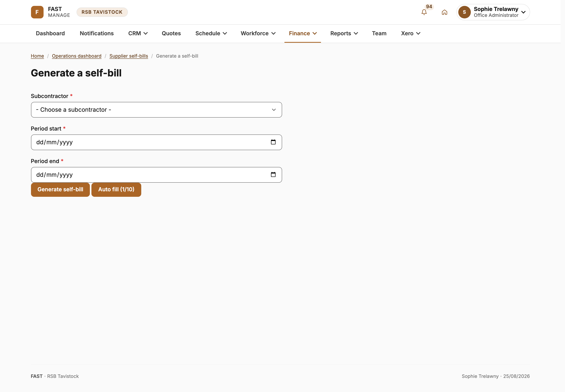The height and width of the screenshot is (392, 565).
Task: Expand the Reports menu
Action: (x=344, y=33)
